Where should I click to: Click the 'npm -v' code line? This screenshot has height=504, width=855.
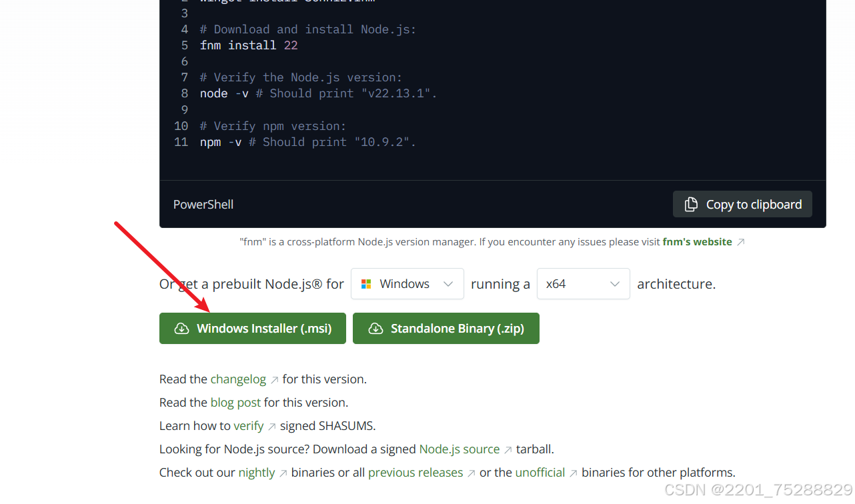tap(308, 142)
